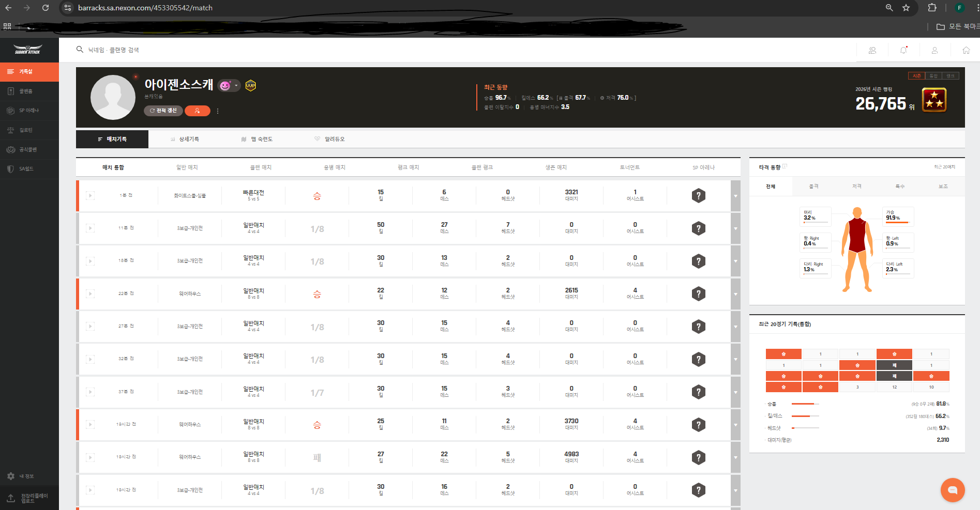980x510 pixels.
Task: Switch ranking toggle to 랭크
Action: click(x=951, y=76)
